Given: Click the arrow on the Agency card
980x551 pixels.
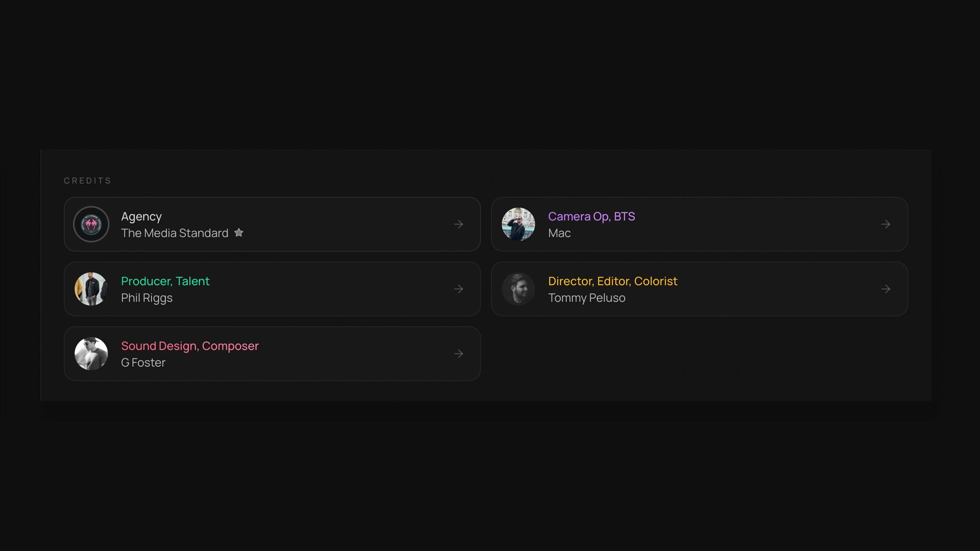Looking at the screenshot, I should tap(458, 224).
